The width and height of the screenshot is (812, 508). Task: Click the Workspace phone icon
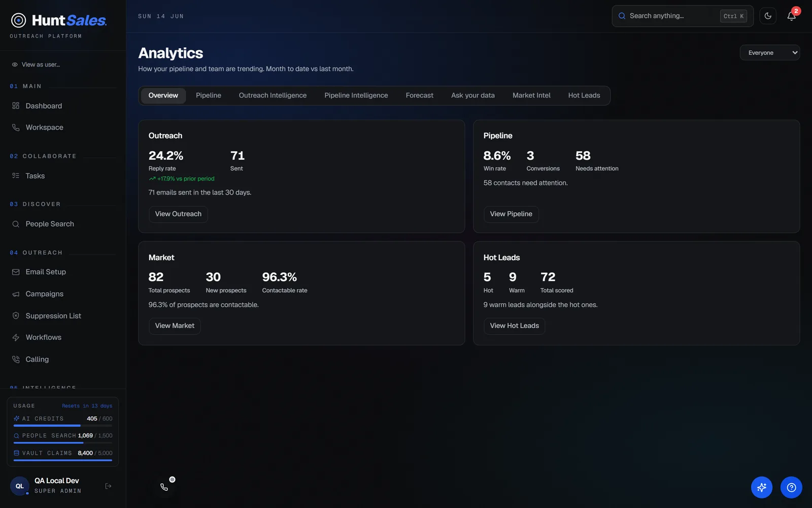pyautogui.click(x=16, y=128)
